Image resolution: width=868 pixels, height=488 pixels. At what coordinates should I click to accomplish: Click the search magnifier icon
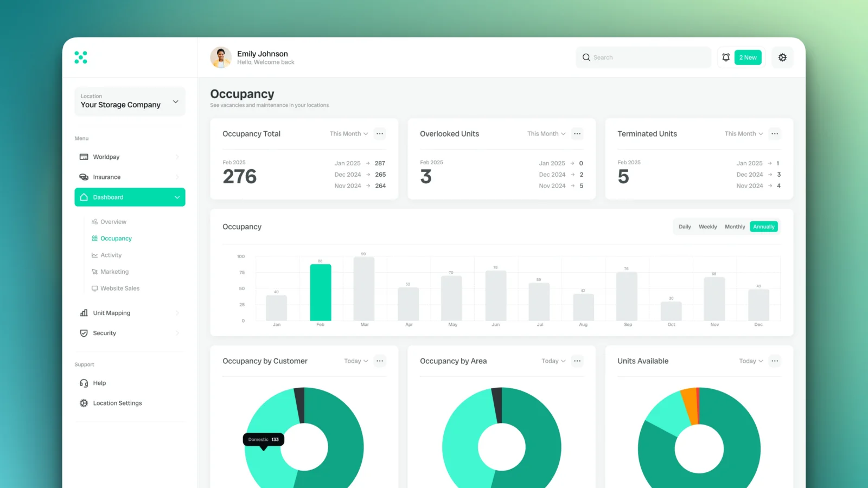(x=586, y=57)
